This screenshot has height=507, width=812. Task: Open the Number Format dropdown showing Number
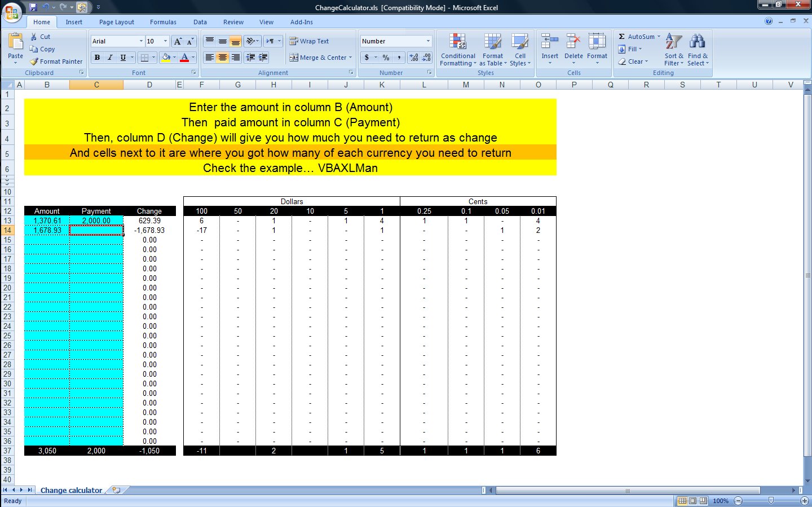[x=395, y=41]
